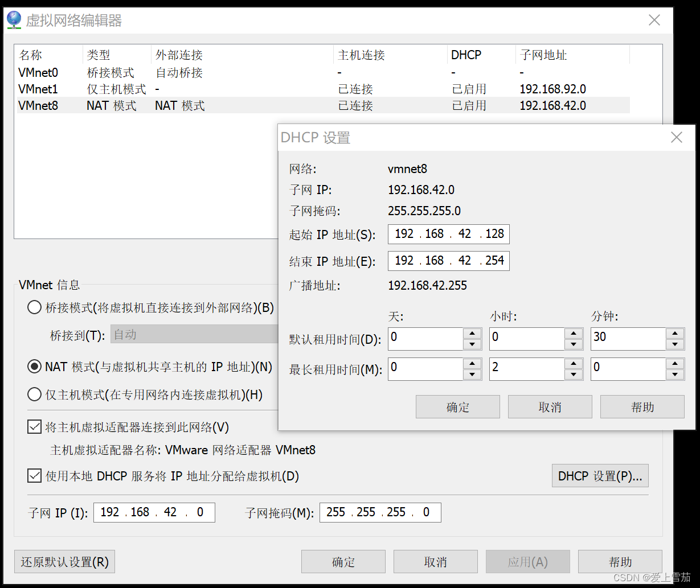Click the 子网地址 column header
Image resolution: width=700 pixels, height=588 pixels.
[x=572, y=55]
